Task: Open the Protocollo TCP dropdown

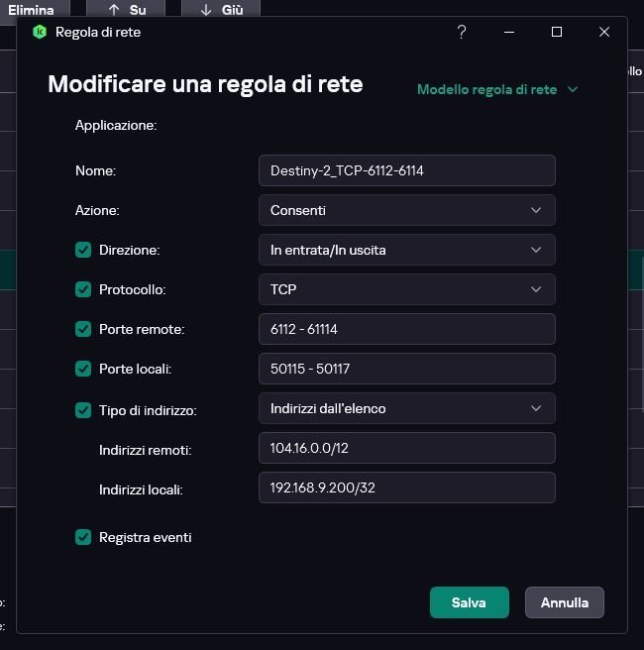Action: [406, 289]
